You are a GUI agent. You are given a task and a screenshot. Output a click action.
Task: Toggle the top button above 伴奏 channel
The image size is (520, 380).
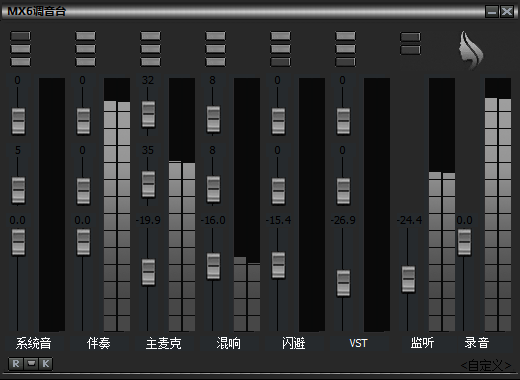[x=85, y=36]
